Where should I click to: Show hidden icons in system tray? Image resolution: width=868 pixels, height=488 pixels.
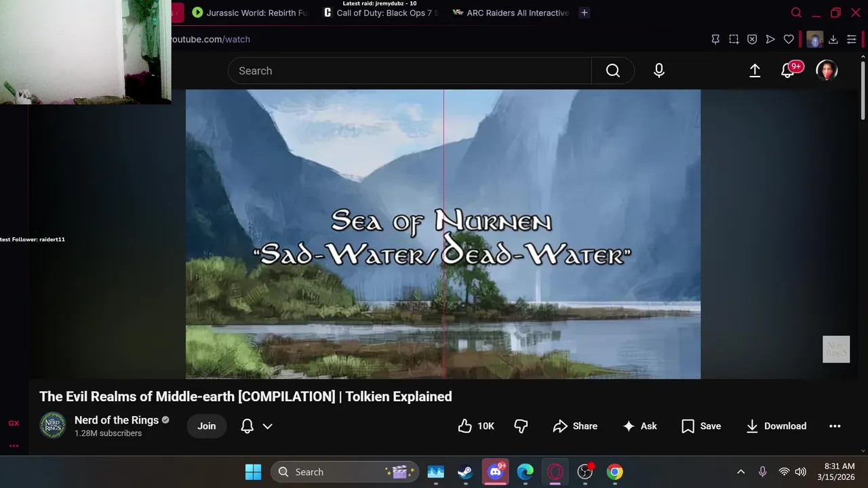tap(741, 472)
